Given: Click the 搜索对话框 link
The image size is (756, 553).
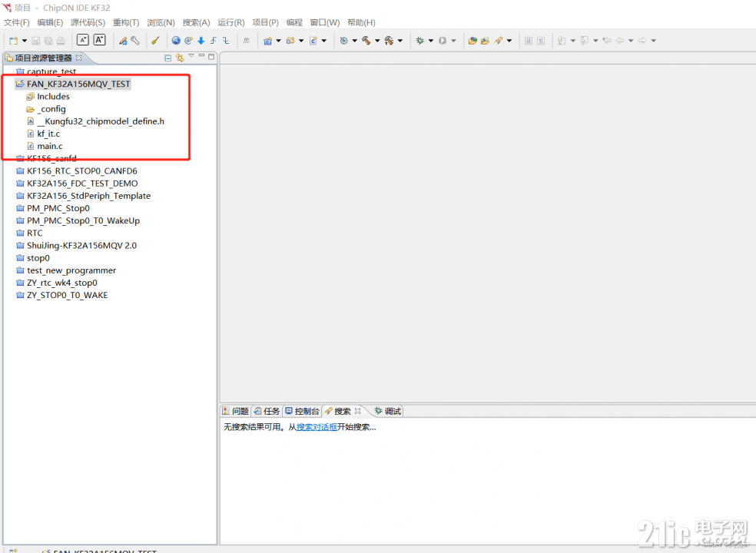Looking at the screenshot, I should (x=317, y=427).
